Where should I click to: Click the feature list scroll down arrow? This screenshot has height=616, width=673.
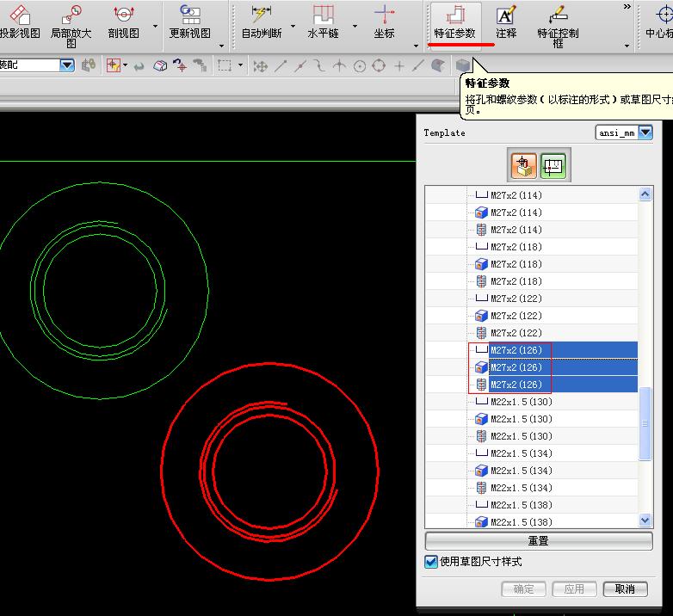click(645, 521)
